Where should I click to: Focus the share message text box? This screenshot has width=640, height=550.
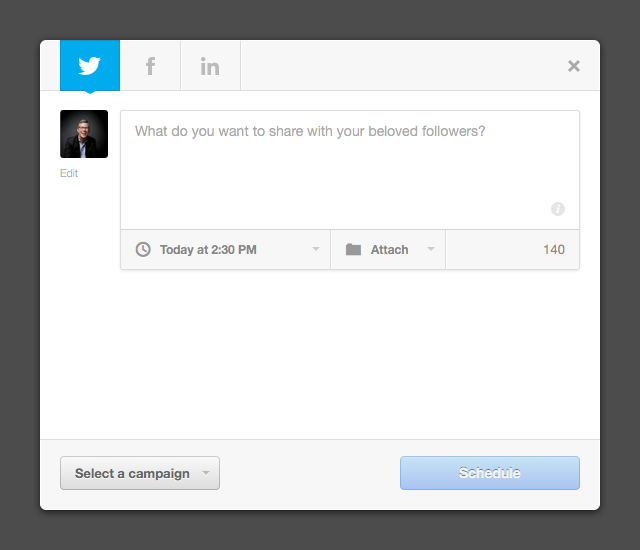[x=350, y=170]
